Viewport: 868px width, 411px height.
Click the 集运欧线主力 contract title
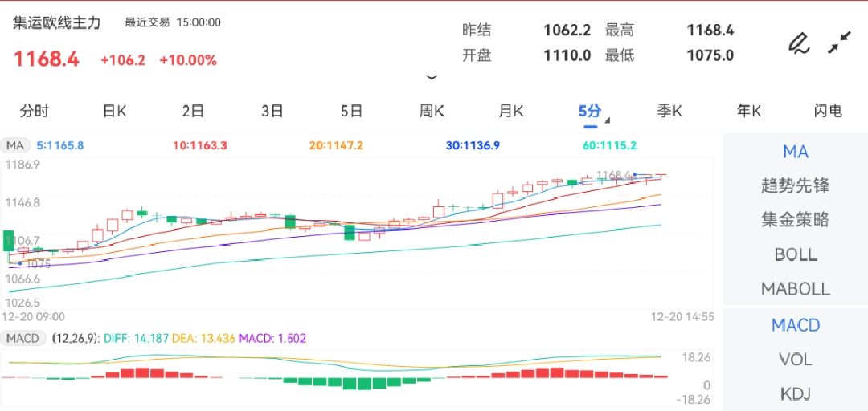coord(57,22)
